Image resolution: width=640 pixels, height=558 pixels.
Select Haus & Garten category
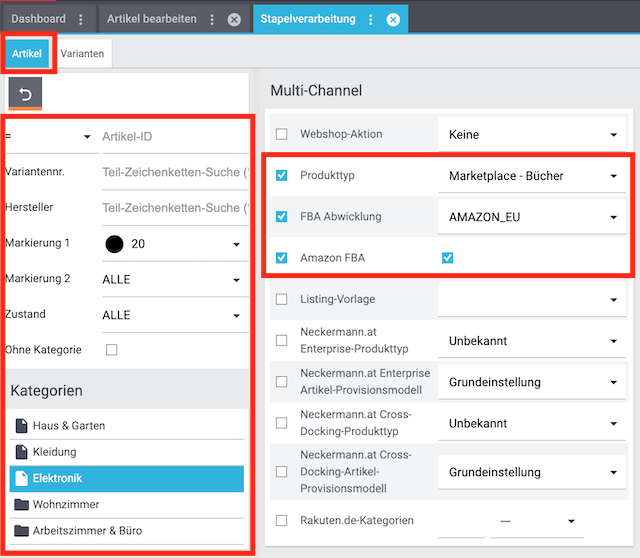68,426
